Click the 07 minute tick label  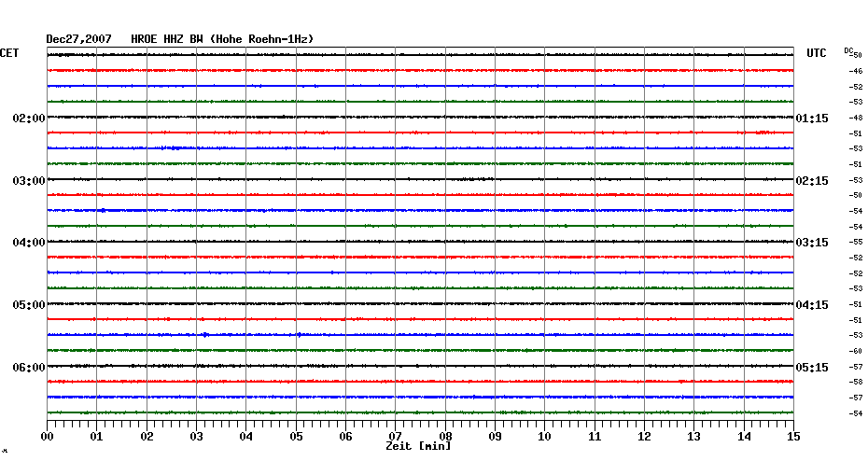pos(395,436)
